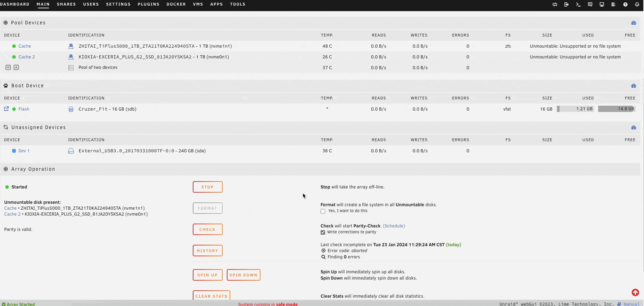Click Flash used space bar 1.21 GB
The height and width of the screenshot is (306, 644).
(575, 109)
